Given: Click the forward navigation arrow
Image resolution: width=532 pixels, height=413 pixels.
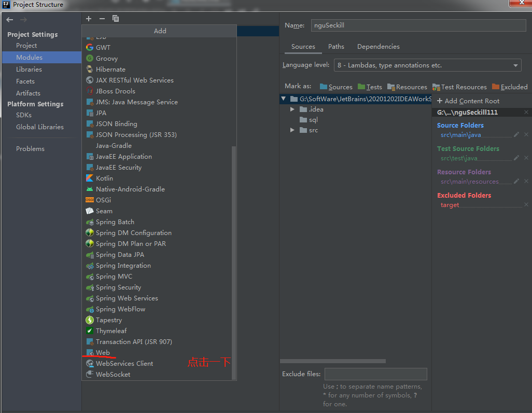Looking at the screenshot, I should tap(23, 20).
